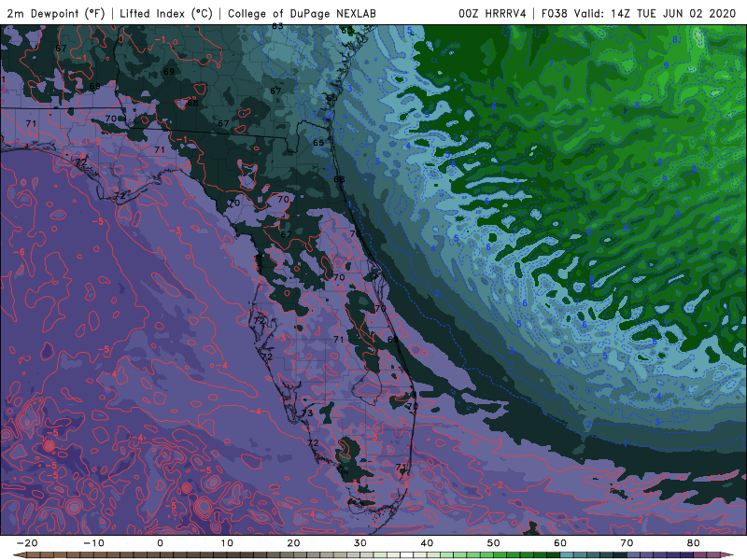Click the '30' value on the color scale
747x560 pixels.
(x=360, y=543)
